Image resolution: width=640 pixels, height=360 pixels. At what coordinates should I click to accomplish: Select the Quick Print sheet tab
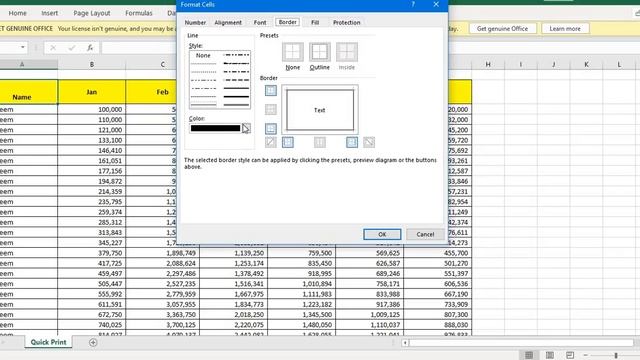(48, 342)
